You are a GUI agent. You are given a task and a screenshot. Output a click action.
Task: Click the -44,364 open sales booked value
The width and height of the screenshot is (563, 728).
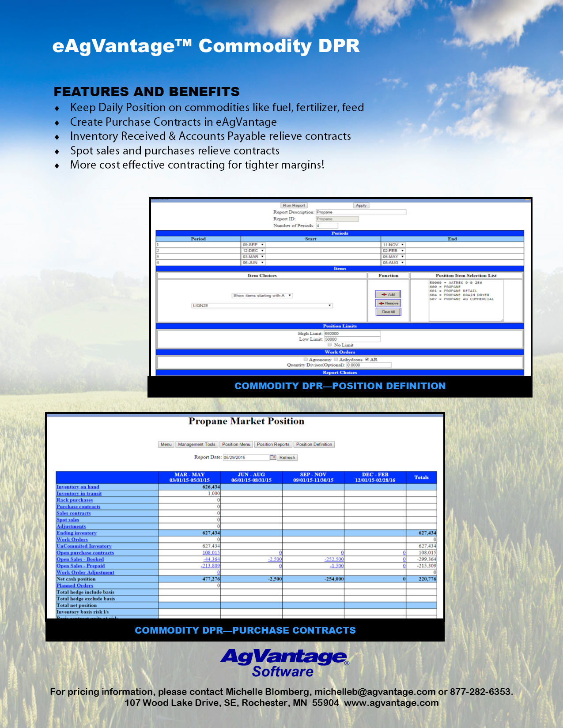212,559
